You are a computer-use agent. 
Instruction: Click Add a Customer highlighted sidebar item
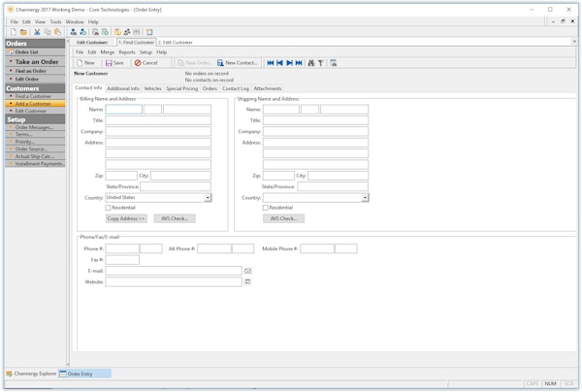(35, 104)
